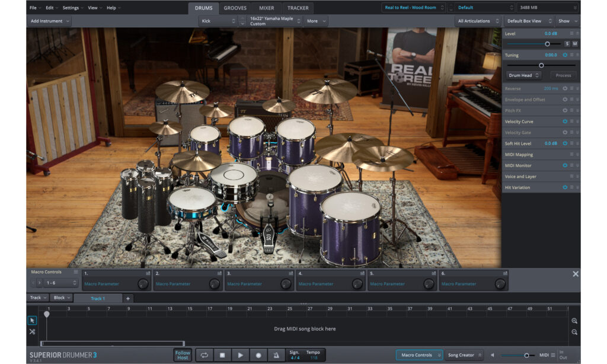The height and width of the screenshot is (364, 607).
Task: Start recording with the record button
Action: coord(258,355)
